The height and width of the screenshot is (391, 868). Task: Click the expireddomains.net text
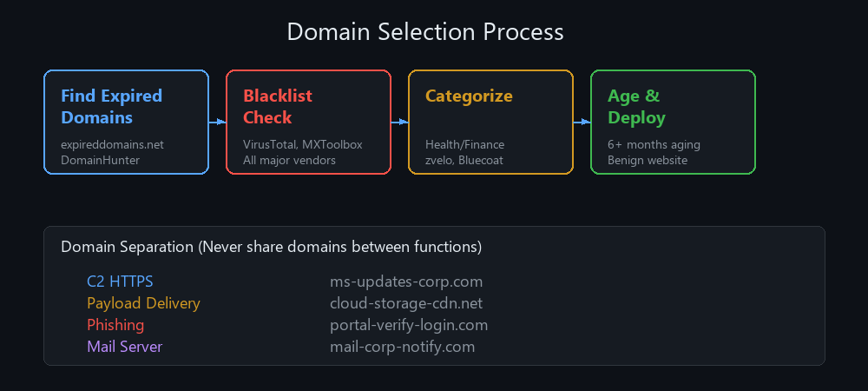click(x=112, y=144)
